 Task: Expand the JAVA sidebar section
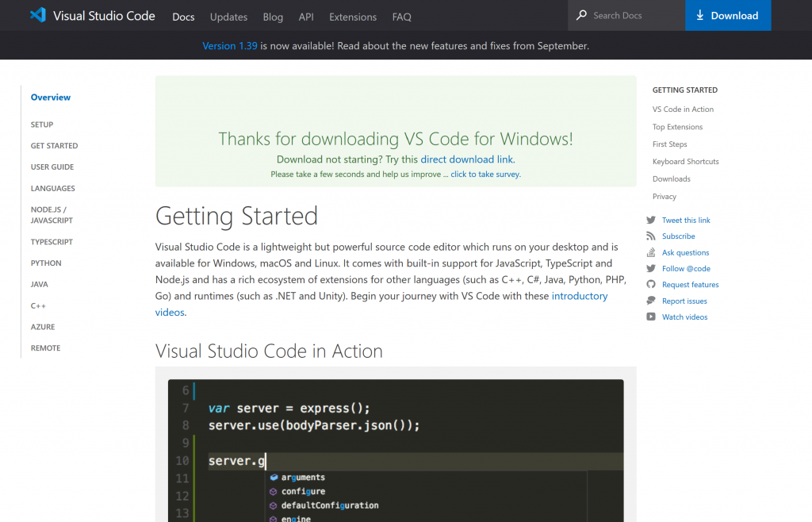pyautogui.click(x=39, y=284)
